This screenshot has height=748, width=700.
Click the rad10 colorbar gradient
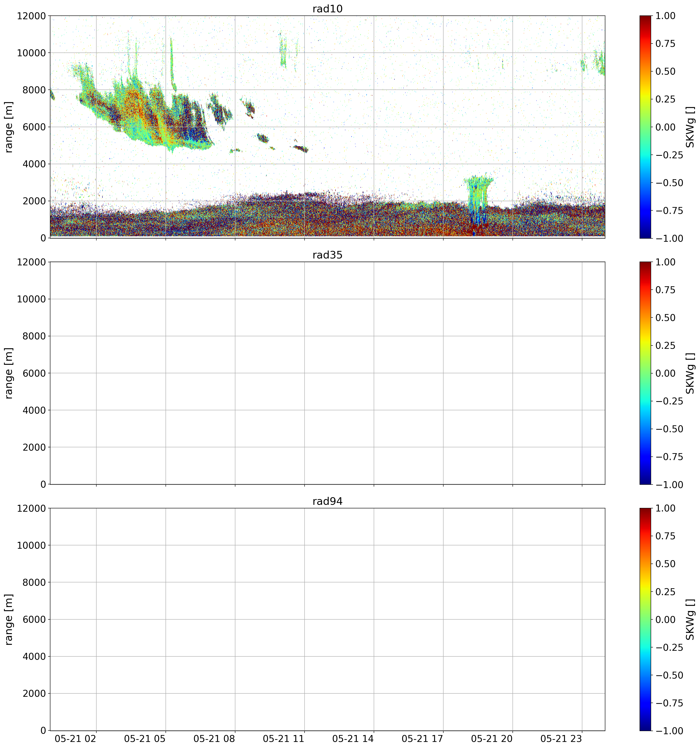645,127
